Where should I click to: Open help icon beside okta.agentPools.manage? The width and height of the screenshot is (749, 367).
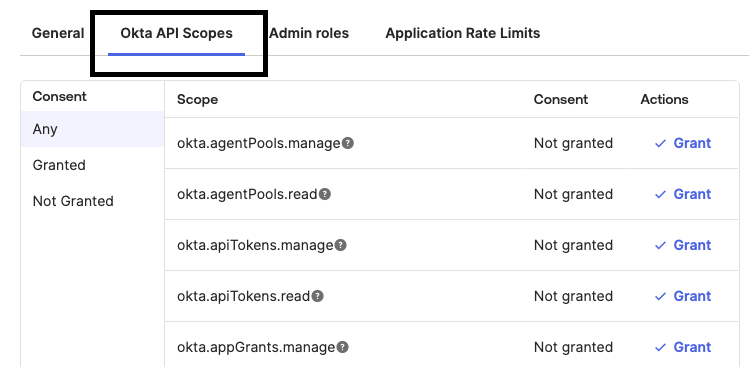(348, 143)
